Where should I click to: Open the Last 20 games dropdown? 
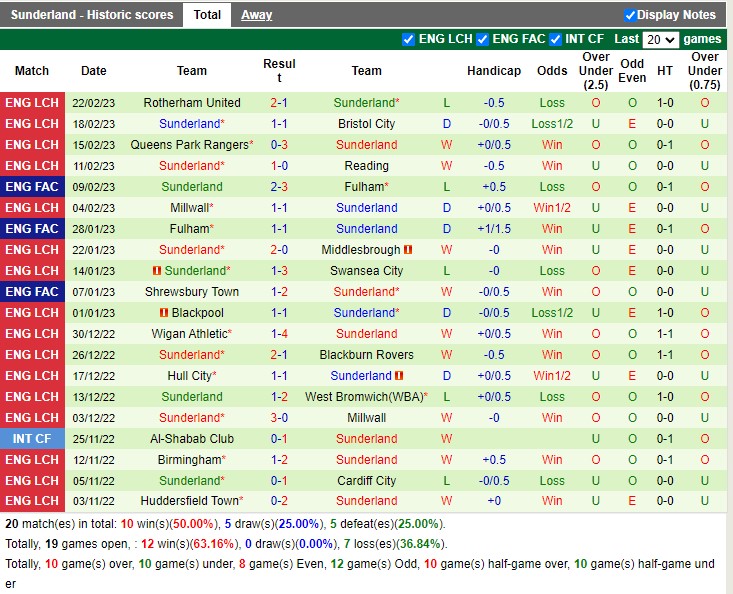point(661,39)
